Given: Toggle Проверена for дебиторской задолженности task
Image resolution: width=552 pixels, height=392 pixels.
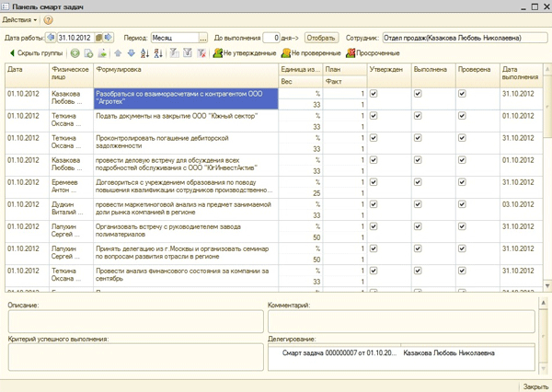Looking at the screenshot, I should [x=462, y=138].
